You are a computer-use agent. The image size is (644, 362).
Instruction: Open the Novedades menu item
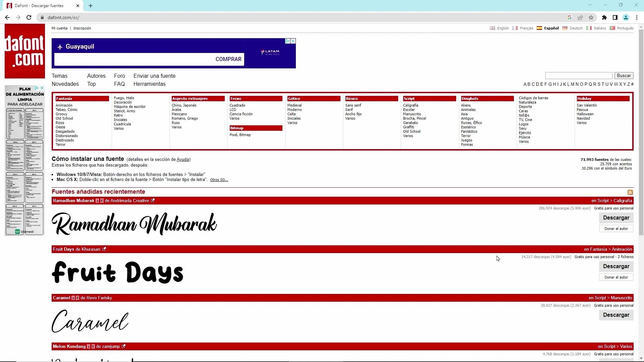click(x=65, y=84)
